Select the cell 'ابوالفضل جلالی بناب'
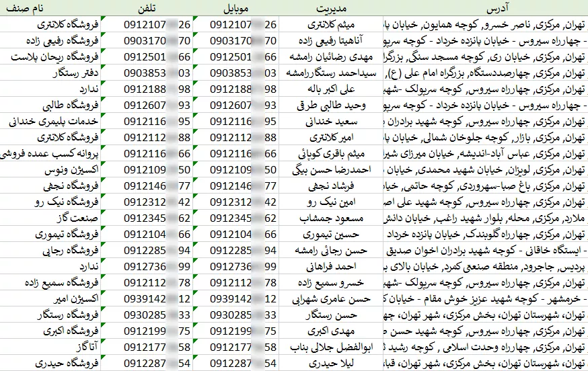 tap(331, 347)
